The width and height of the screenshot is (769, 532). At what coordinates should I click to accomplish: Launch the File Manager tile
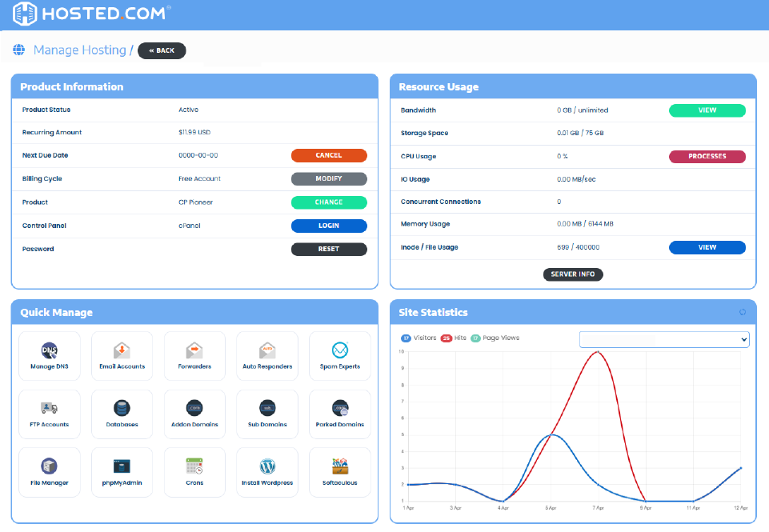point(50,472)
